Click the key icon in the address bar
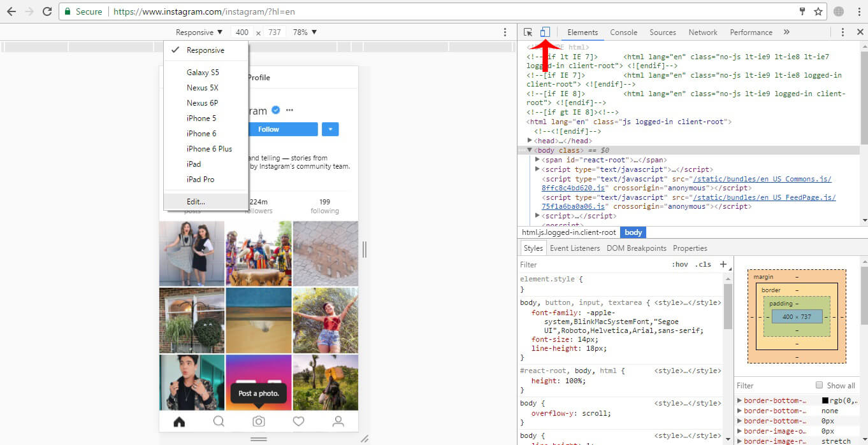 pyautogui.click(x=803, y=11)
